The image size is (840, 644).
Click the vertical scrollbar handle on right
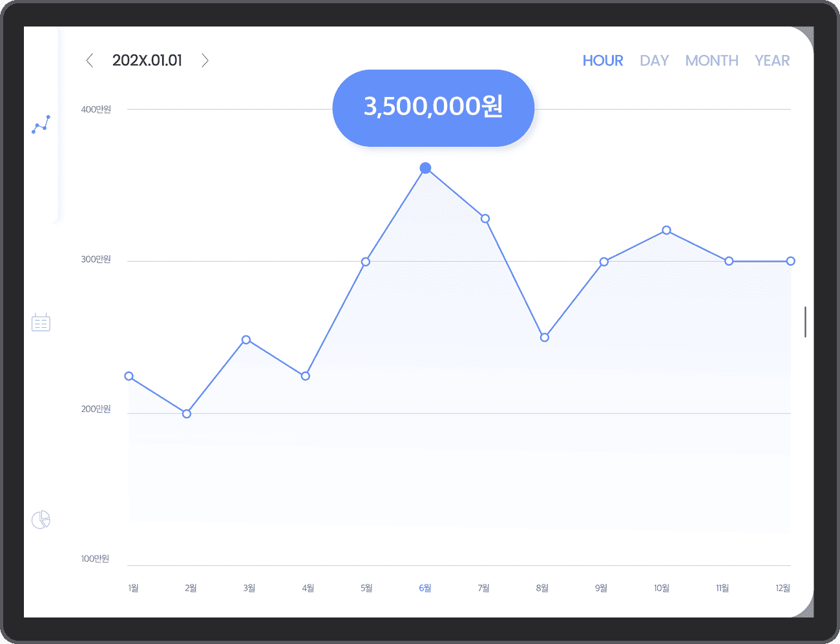805,322
